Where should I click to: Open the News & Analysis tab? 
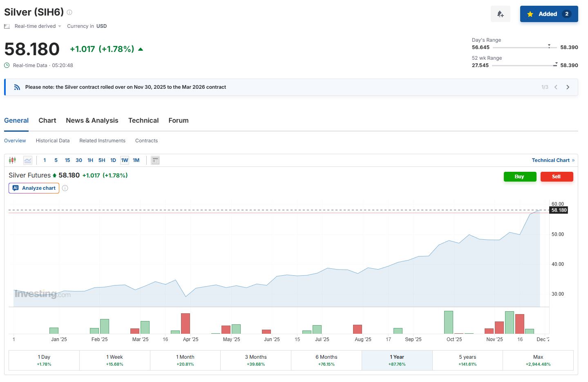pyautogui.click(x=92, y=121)
